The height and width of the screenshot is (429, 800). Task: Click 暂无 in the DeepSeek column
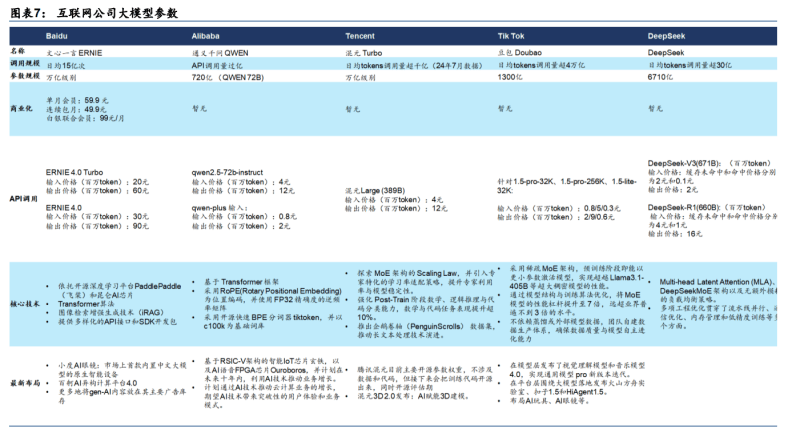pyautogui.click(x=656, y=109)
